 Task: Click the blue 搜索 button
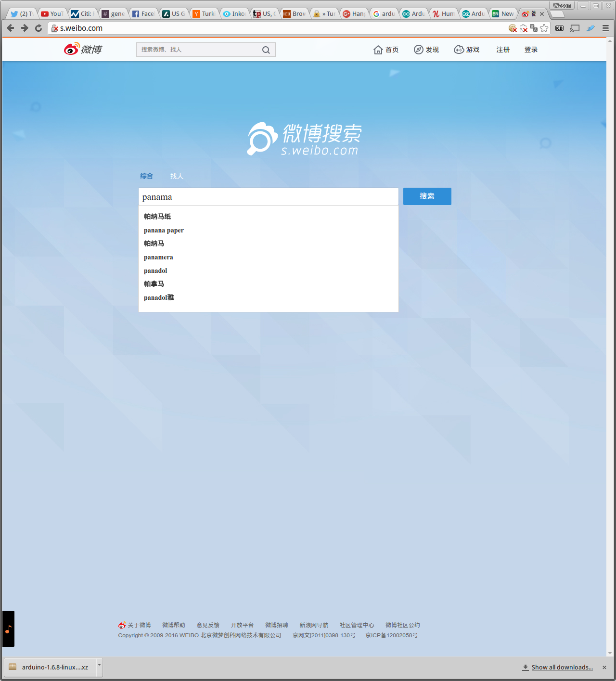coord(427,196)
